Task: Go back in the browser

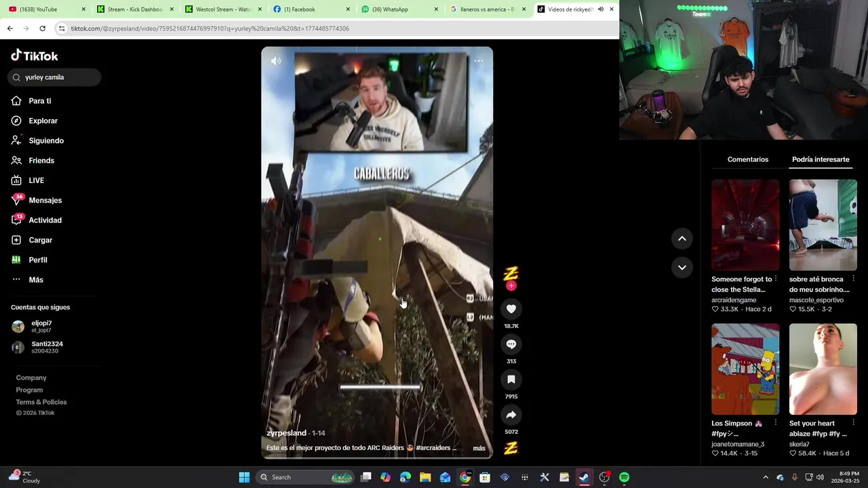Action: pyautogui.click(x=9, y=28)
